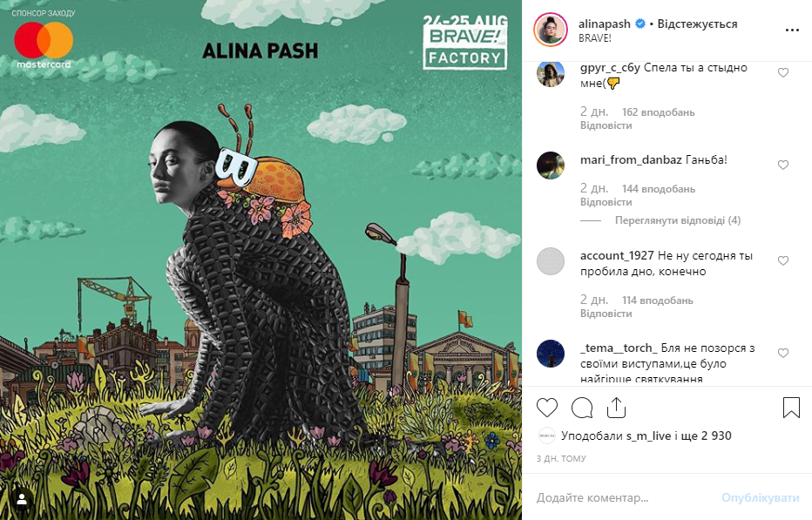812x520 pixels.
Task: Like the post with the heart icon
Action: click(x=547, y=408)
